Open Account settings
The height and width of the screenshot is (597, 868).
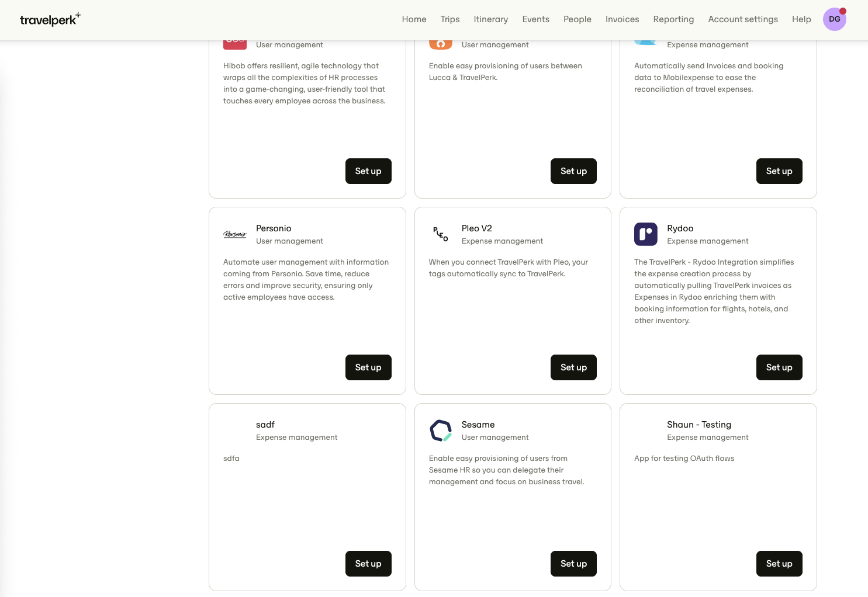pyautogui.click(x=743, y=19)
